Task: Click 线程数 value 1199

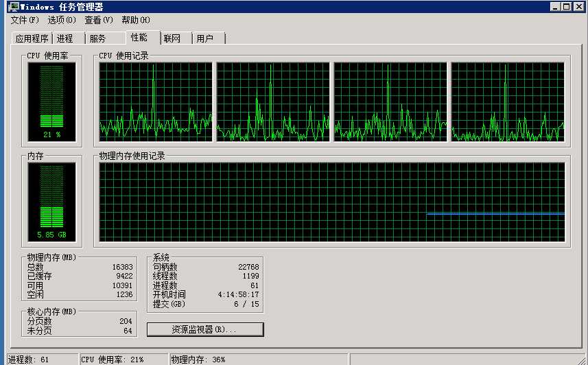Action: (x=250, y=276)
